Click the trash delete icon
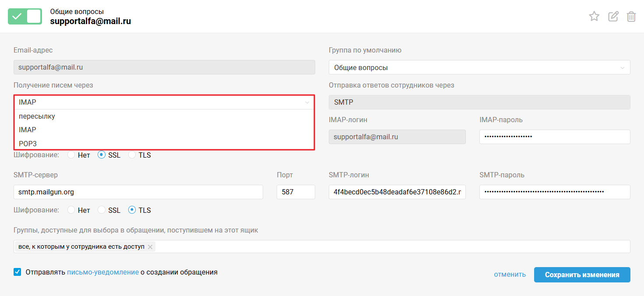This screenshot has height=296, width=644. 631,17
